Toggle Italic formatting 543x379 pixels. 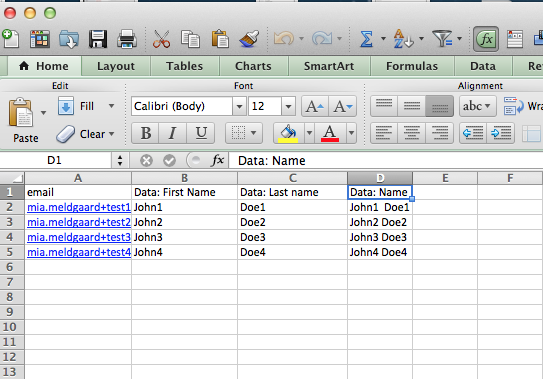click(172, 133)
